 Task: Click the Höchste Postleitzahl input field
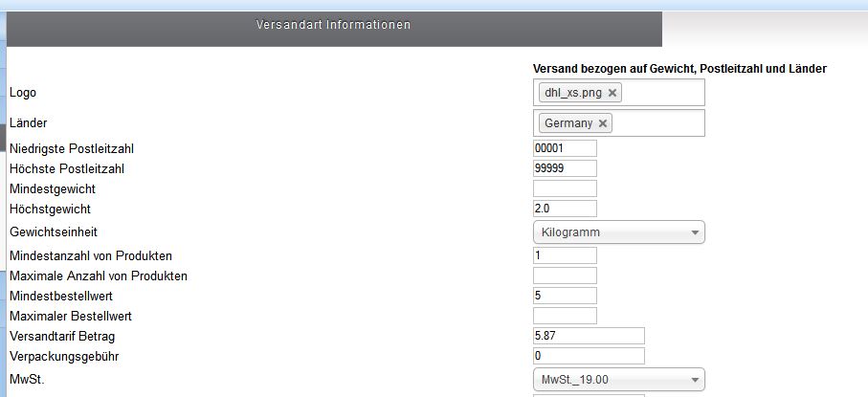coord(565,168)
